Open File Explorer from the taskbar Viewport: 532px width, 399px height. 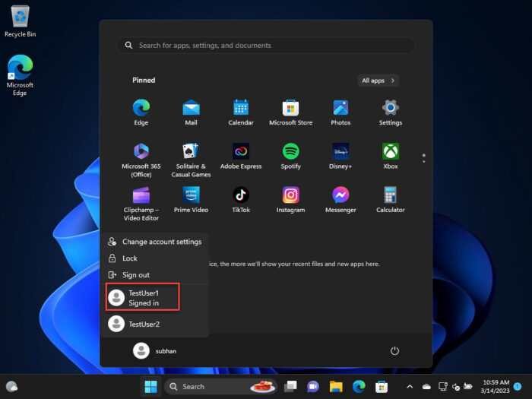[x=336, y=386]
